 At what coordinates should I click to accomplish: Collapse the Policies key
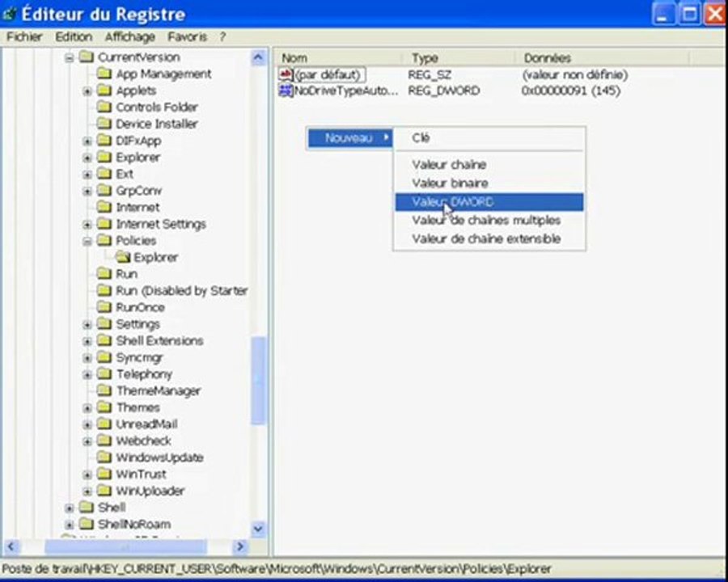click(x=87, y=242)
